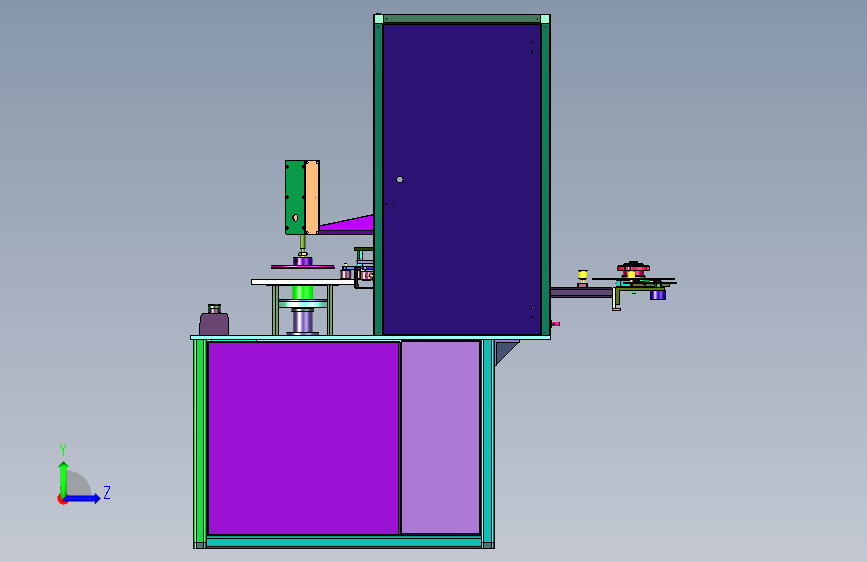This screenshot has width=867, height=562.
Task: Select the white horizontal table plate
Action: point(303,282)
